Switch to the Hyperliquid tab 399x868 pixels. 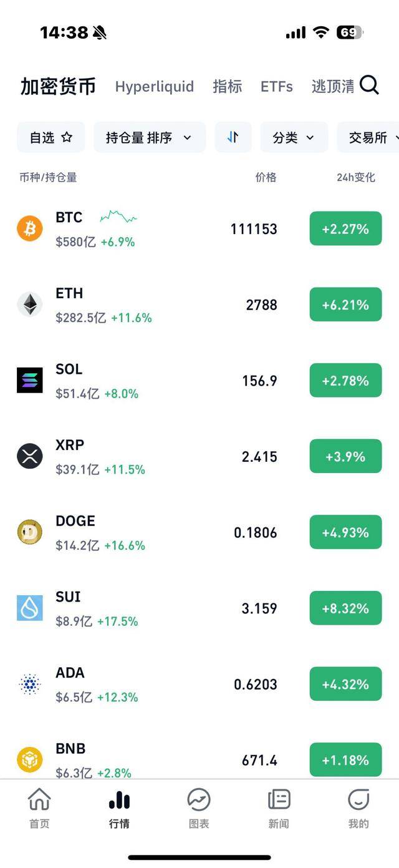[154, 86]
